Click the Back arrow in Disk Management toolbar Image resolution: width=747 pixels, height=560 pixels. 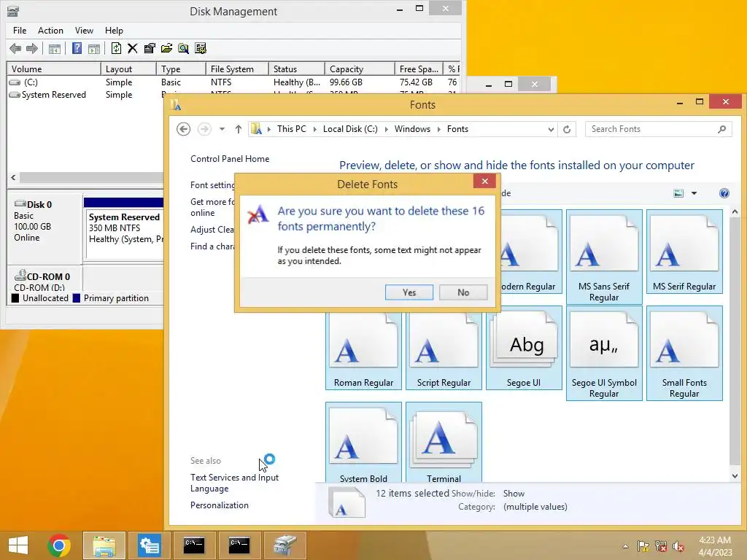click(x=16, y=48)
